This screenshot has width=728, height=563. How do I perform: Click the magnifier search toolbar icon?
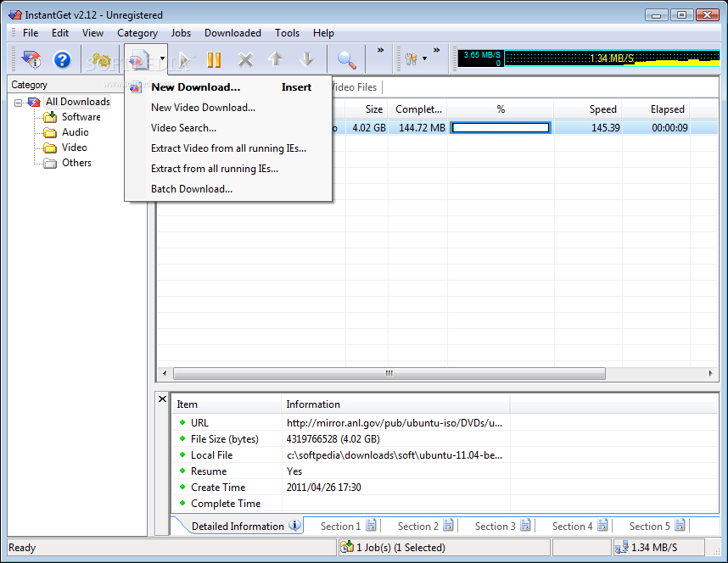(x=346, y=59)
